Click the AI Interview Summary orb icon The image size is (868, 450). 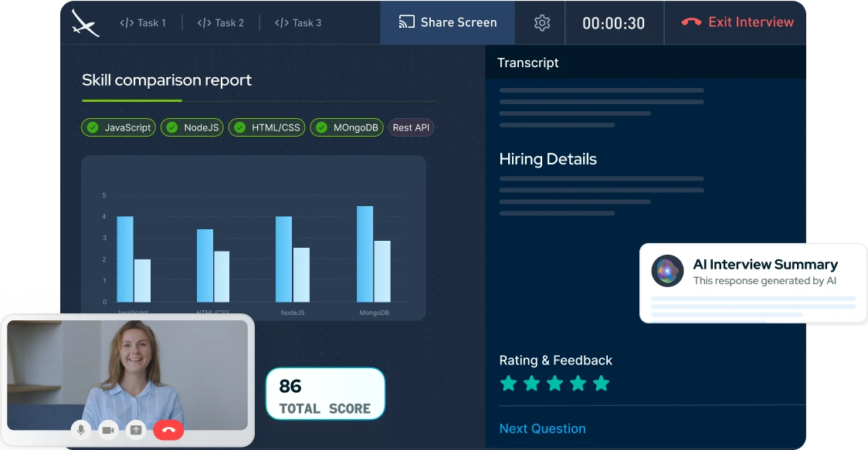667,271
